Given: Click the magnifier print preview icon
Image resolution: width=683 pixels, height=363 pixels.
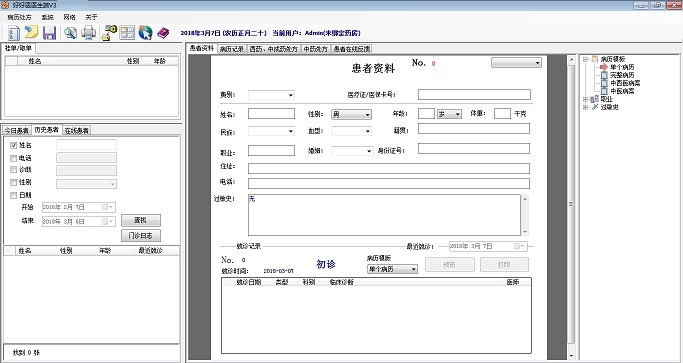Looking at the screenshot, I should click(70, 33).
